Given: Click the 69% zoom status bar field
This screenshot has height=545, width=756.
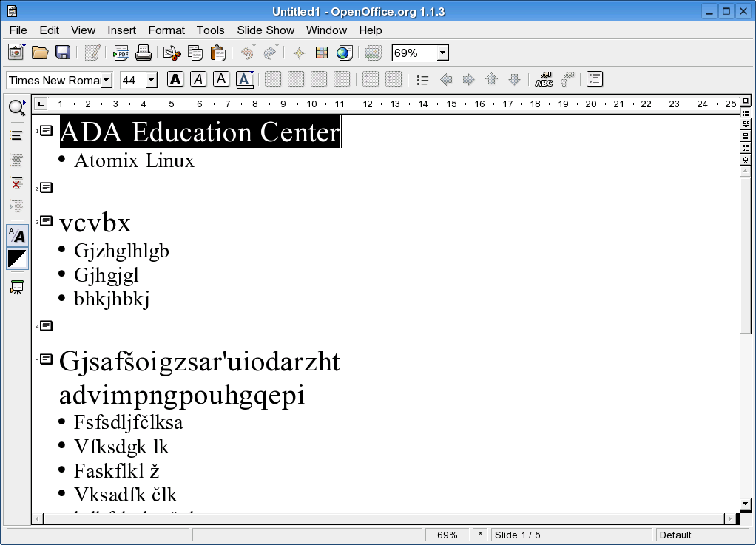Looking at the screenshot, I should pyautogui.click(x=447, y=535).
